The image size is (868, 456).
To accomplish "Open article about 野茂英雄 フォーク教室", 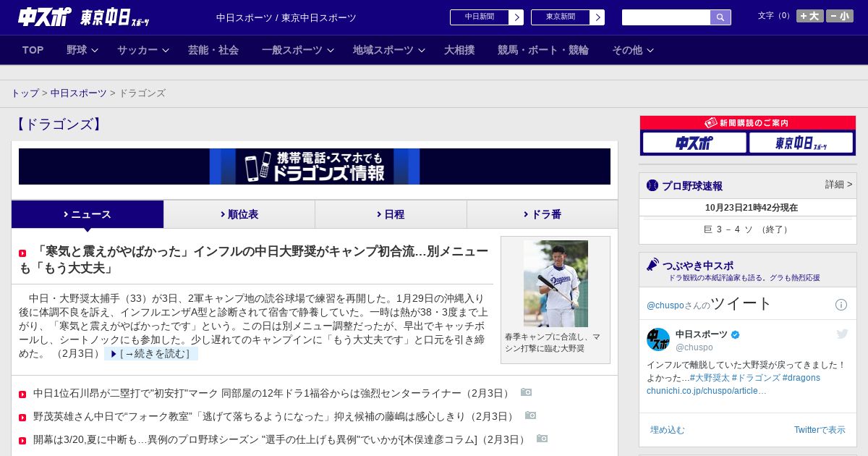I will pyautogui.click(x=275, y=416).
